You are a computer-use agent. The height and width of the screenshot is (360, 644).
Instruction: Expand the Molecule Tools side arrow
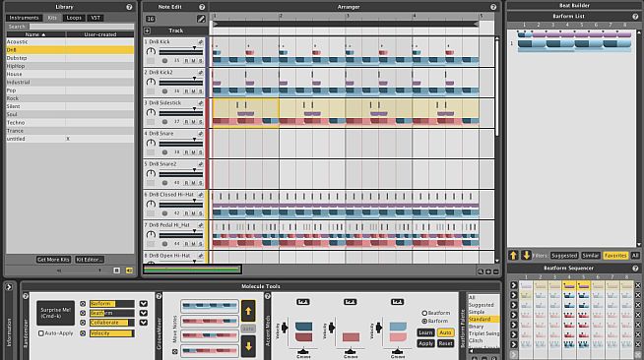click(9, 287)
